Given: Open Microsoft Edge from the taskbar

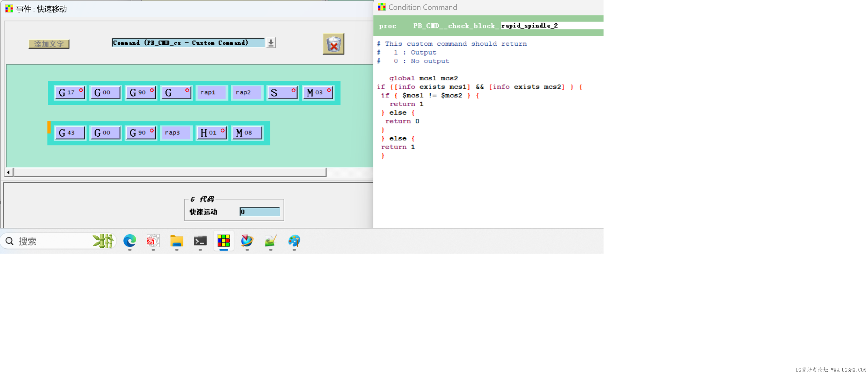Looking at the screenshot, I should (130, 241).
